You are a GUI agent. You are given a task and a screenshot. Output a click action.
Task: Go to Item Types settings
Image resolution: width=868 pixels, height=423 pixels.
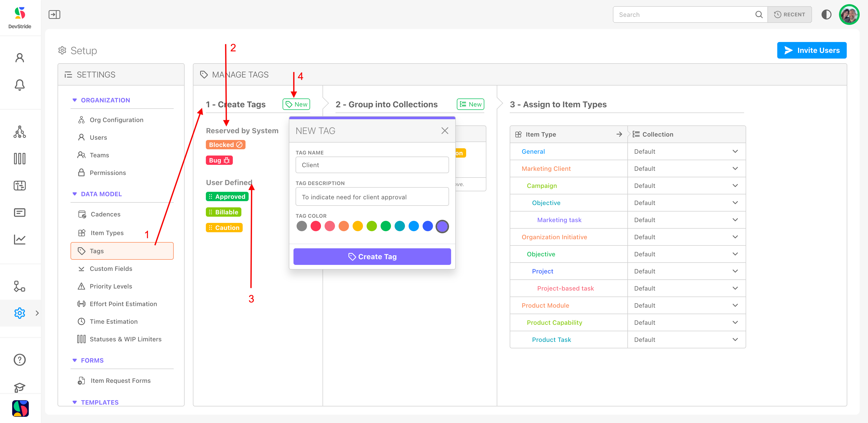coord(107,233)
